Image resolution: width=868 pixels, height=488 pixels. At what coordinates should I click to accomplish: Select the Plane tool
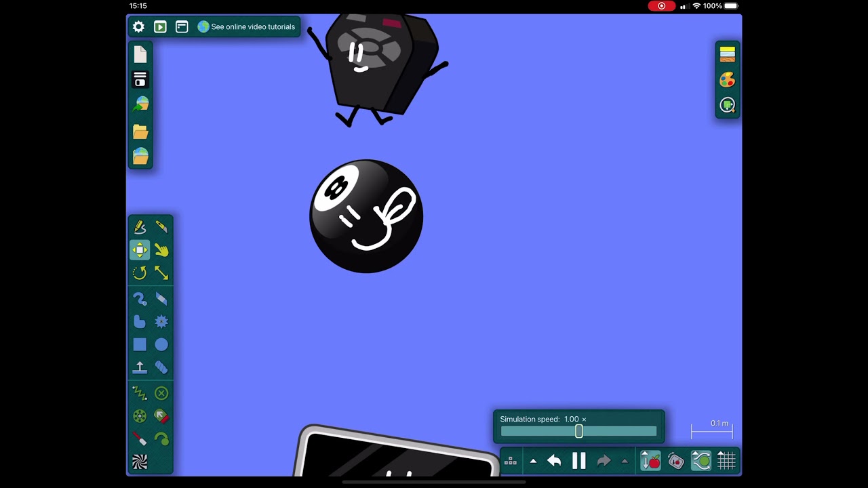(140, 367)
